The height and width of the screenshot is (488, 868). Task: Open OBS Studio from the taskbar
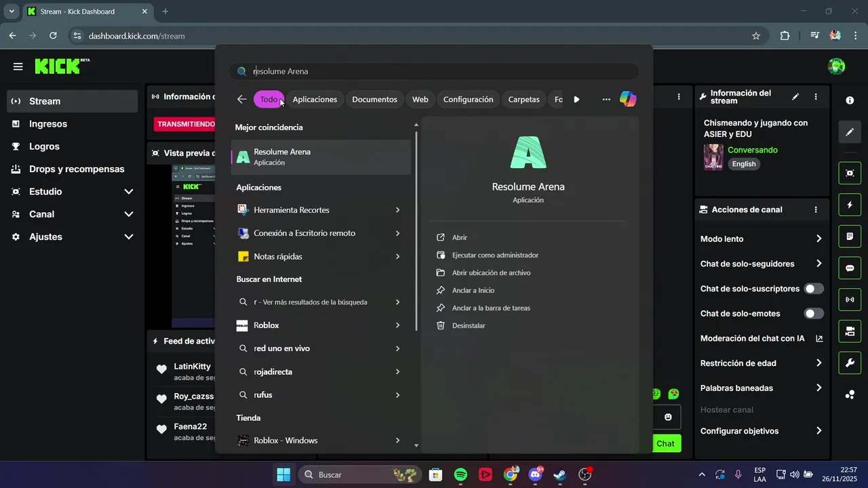585,474
